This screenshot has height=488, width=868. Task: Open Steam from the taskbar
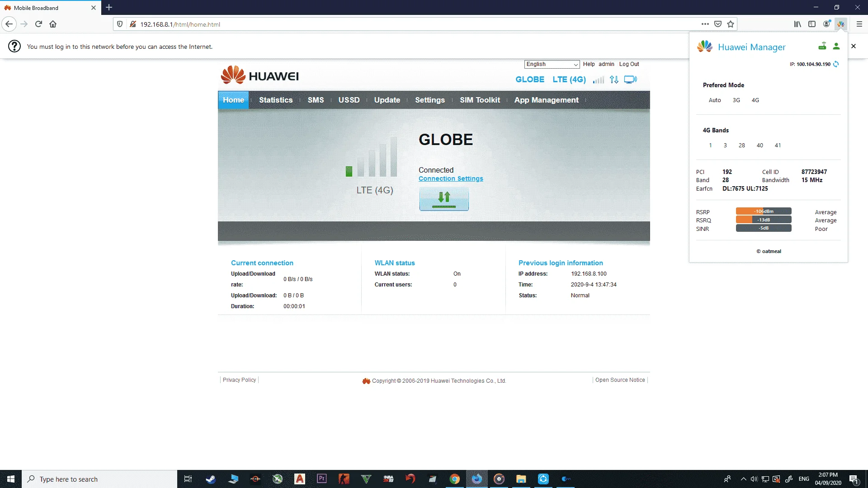click(x=211, y=479)
